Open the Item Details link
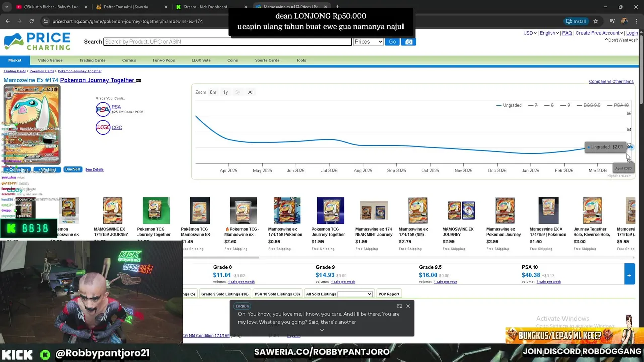Viewport: 644px width, 362px height. click(x=94, y=169)
